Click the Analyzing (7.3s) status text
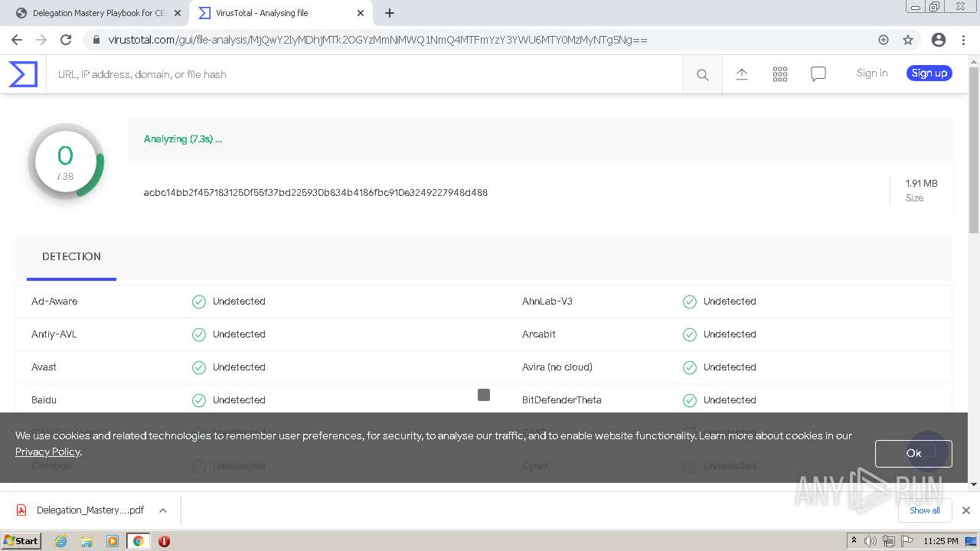 183,139
